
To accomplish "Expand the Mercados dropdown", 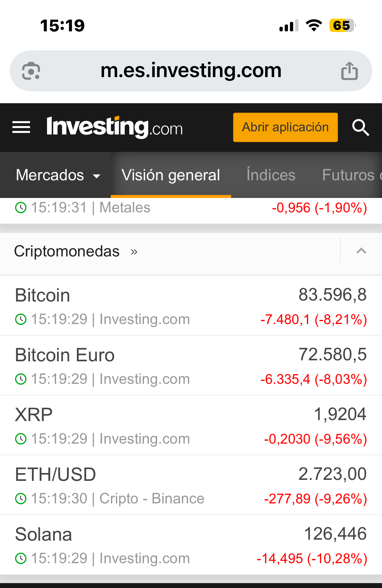I will pyautogui.click(x=58, y=175).
